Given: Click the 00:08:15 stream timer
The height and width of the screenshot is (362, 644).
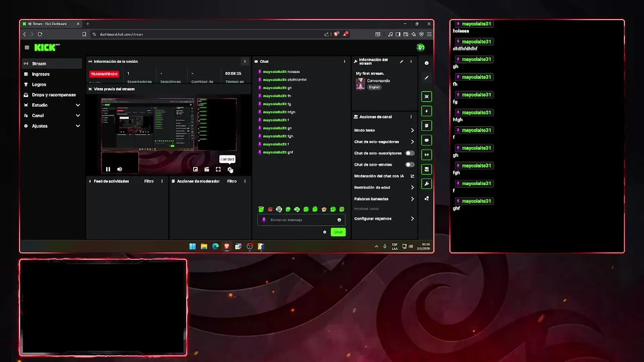Looking at the screenshot, I should pos(233,73).
